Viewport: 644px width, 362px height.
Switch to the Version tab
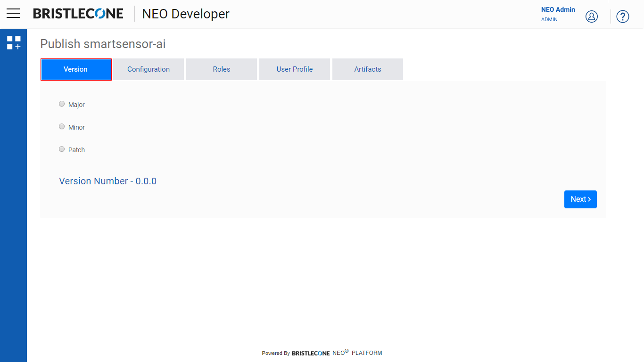click(76, 69)
